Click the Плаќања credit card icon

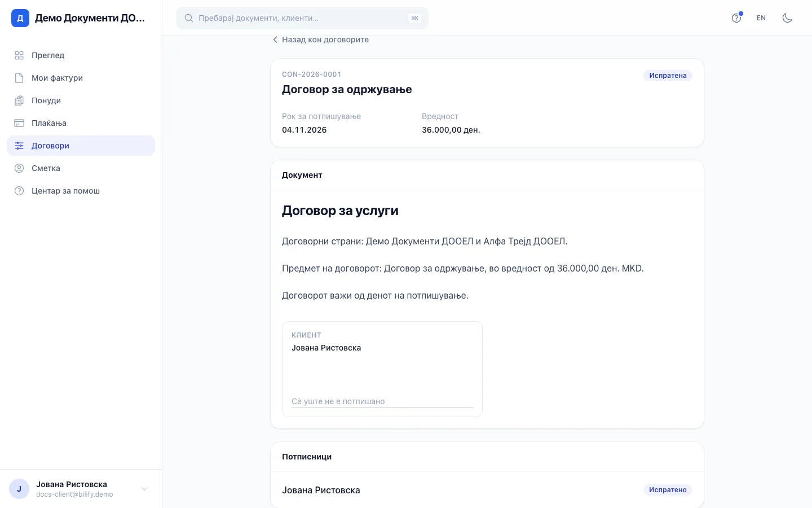pos(19,123)
